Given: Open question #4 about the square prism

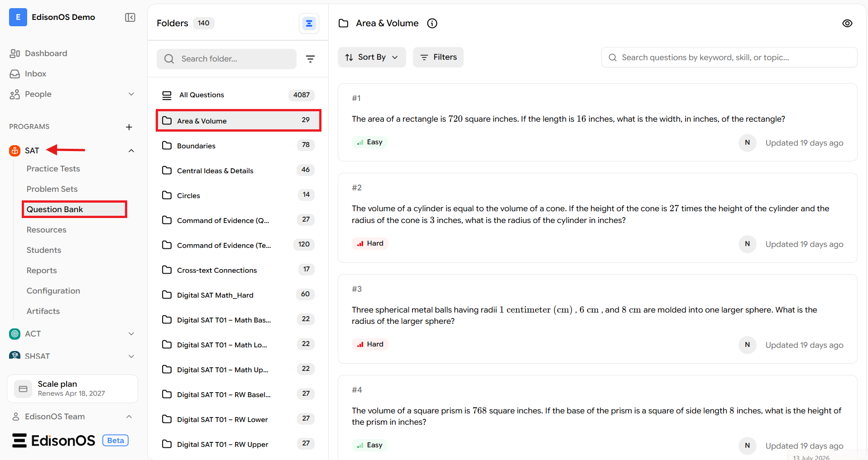Looking at the screenshot, I should pyautogui.click(x=597, y=417).
